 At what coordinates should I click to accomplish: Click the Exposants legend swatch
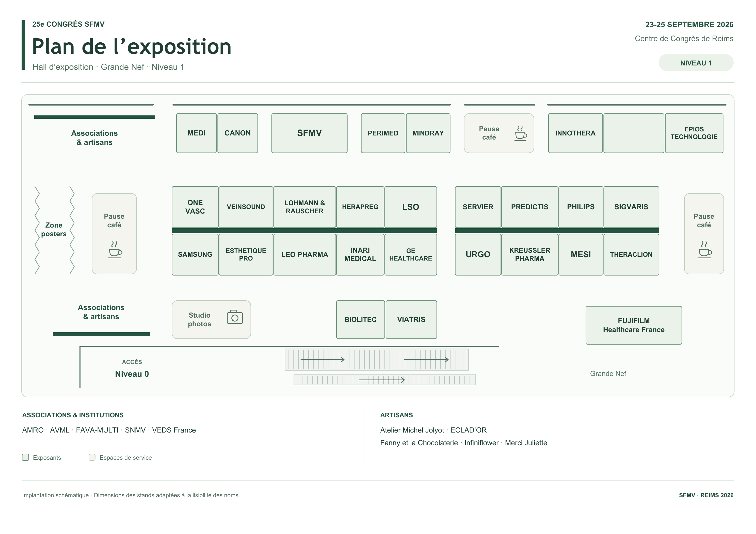tap(25, 457)
